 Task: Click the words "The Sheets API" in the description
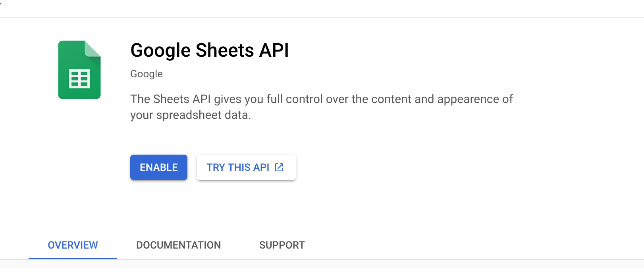170,99
